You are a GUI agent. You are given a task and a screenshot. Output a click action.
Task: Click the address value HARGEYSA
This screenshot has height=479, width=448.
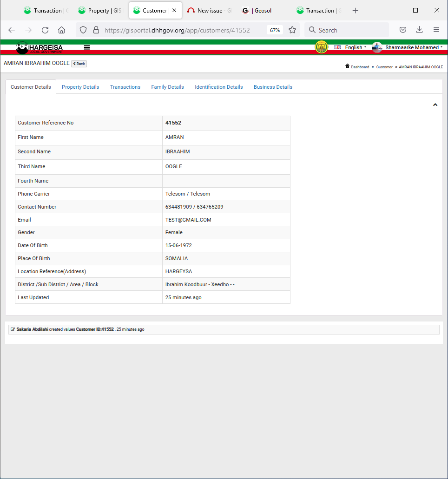coord(179,272)
